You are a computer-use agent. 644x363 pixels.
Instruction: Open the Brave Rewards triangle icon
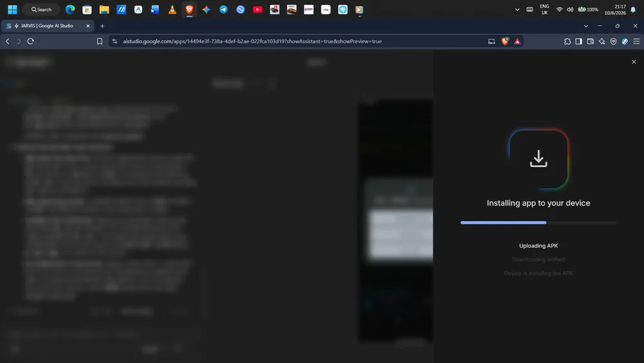click(518, 41)
